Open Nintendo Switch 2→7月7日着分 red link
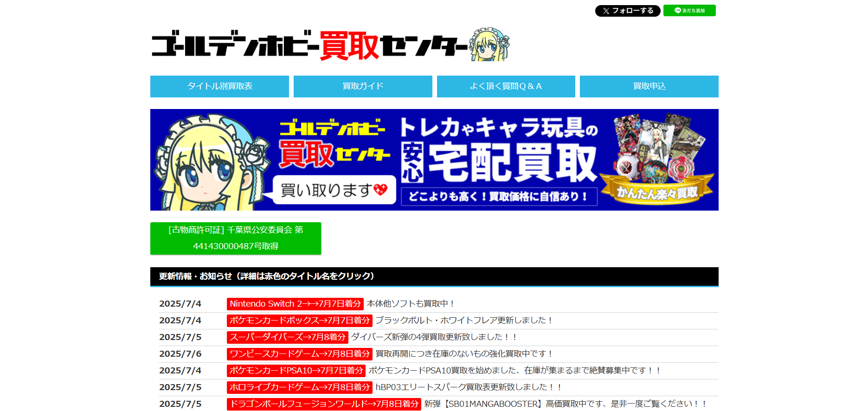868x411 pixels. (x=295, y=304)
